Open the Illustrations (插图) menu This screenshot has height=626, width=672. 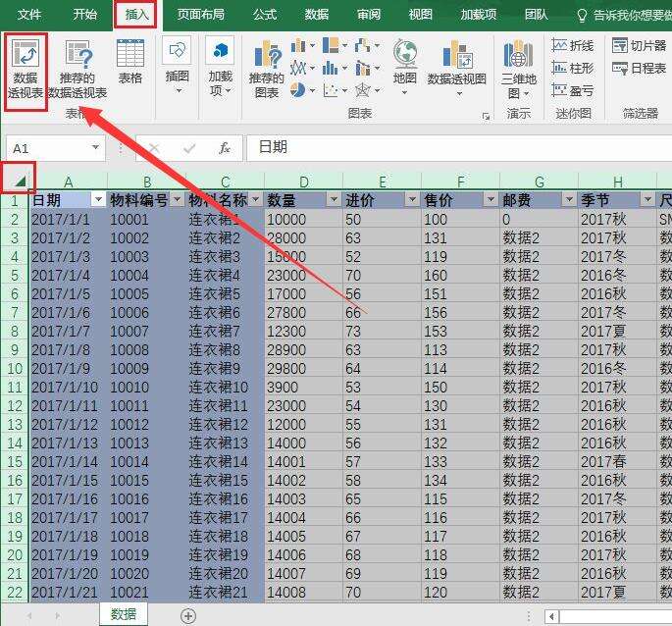(177, 65)
